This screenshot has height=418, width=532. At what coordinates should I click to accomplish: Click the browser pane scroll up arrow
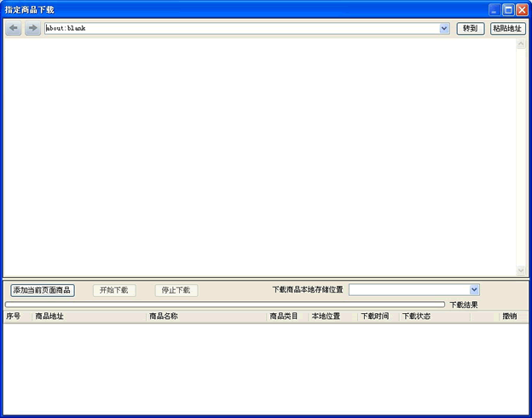pyautogui.click(x=521, y=44)
